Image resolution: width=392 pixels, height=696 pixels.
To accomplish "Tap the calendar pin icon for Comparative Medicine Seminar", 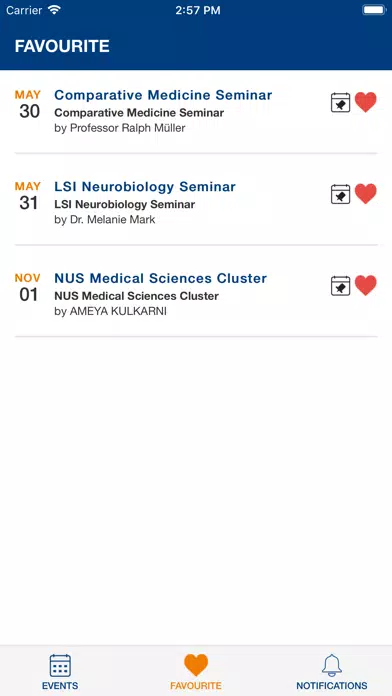I will coord(341,103).
